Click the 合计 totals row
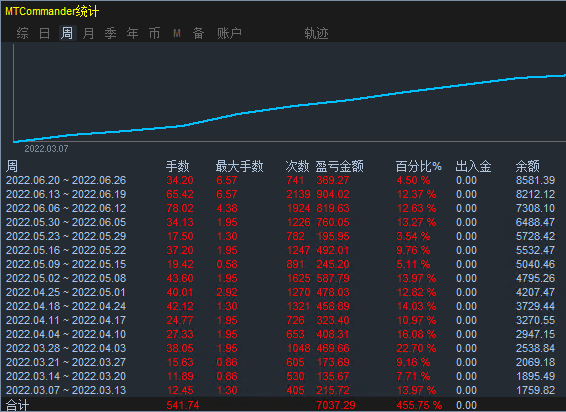The width and height of the screenshot is (566, 412). click(282, 405)
